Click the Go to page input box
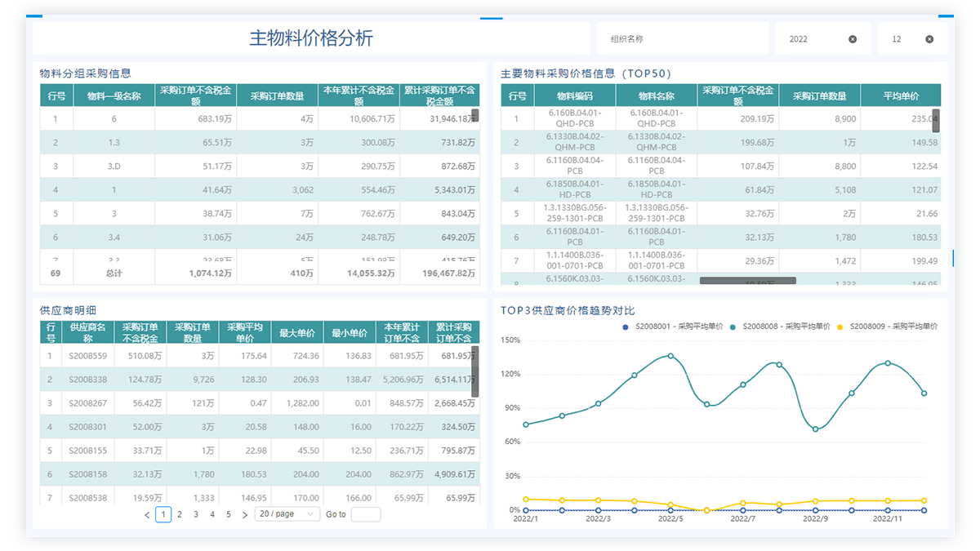This screenshot has width=980, height=551. click(365, 514)
